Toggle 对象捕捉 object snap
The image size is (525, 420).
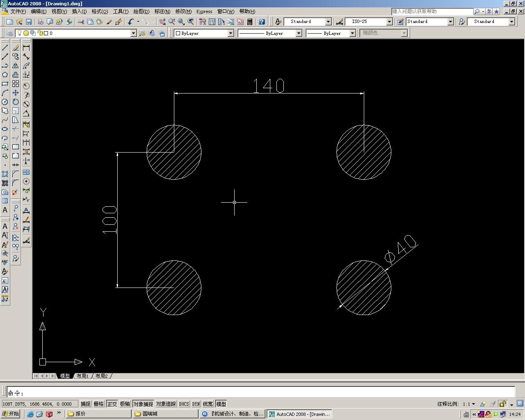pyautogui.click(x=143, y=404)
